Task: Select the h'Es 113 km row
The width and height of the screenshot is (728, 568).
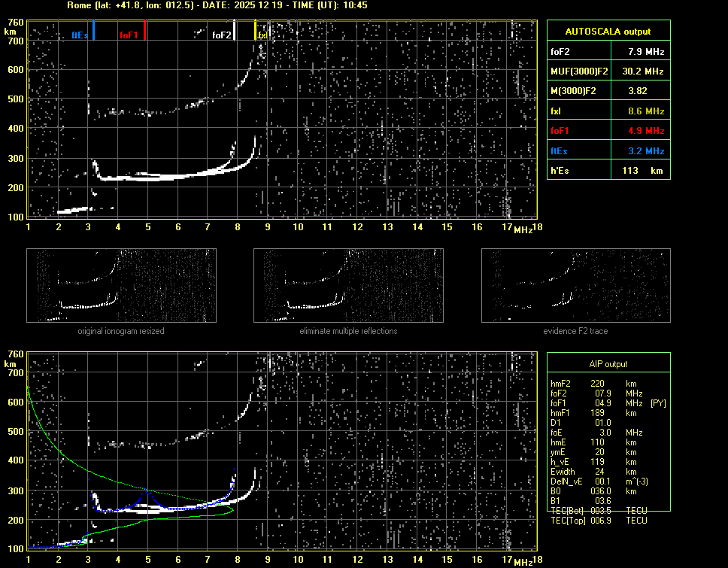Action: click(x=608, y=171)
